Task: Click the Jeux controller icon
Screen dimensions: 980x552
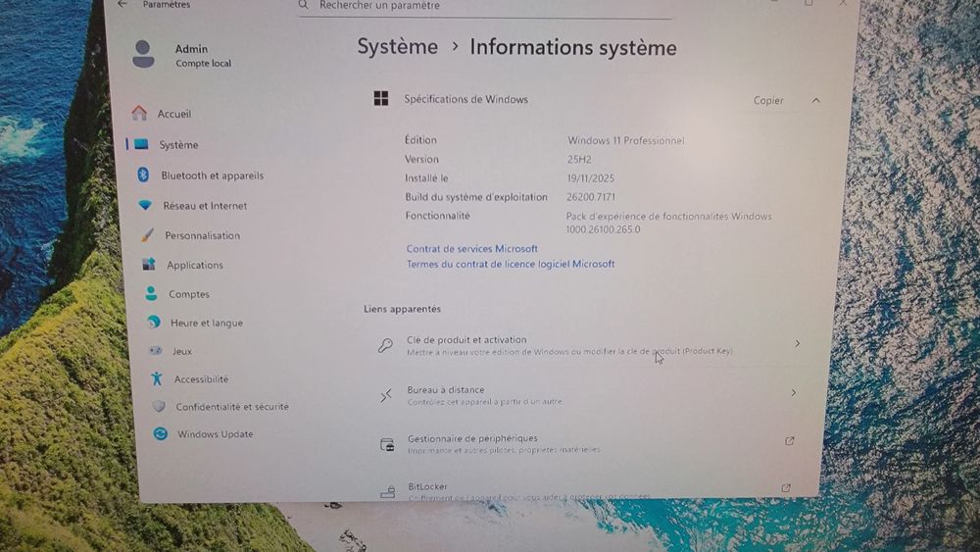Action: click(156, 351)
